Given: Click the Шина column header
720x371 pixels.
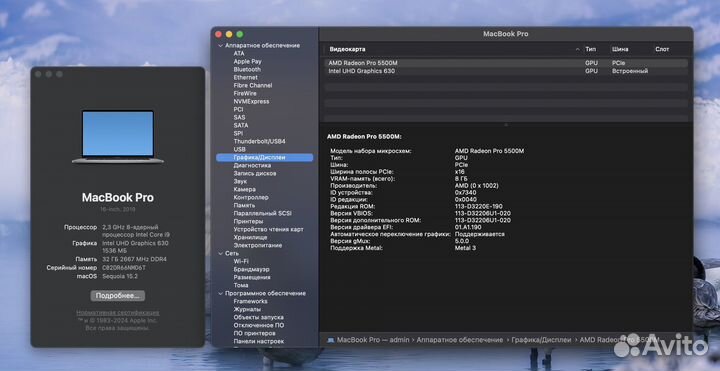Looking at the screenshot, I should click(x=620, y=49).
